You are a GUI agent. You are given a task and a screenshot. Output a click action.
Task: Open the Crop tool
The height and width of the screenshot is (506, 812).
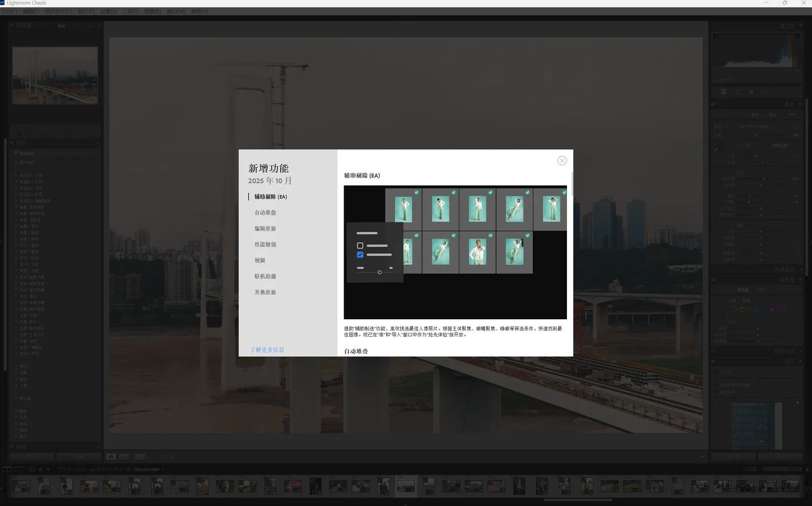click(x=737, y=91)
